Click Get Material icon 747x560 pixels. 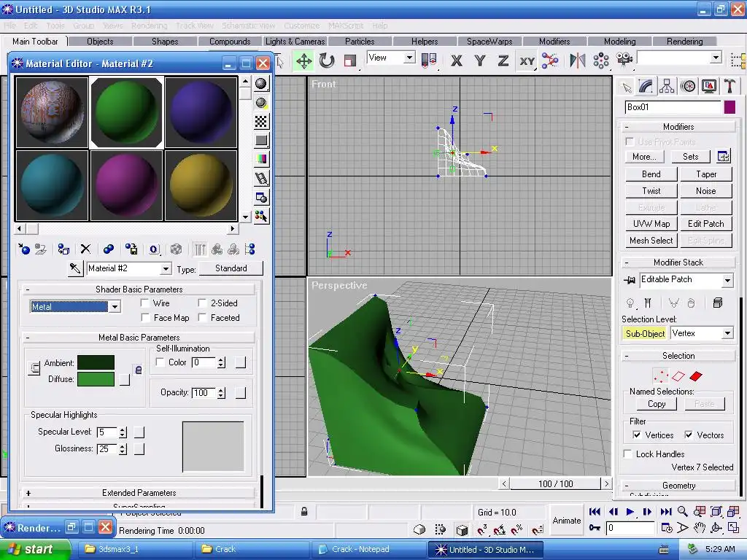point(24,249)
